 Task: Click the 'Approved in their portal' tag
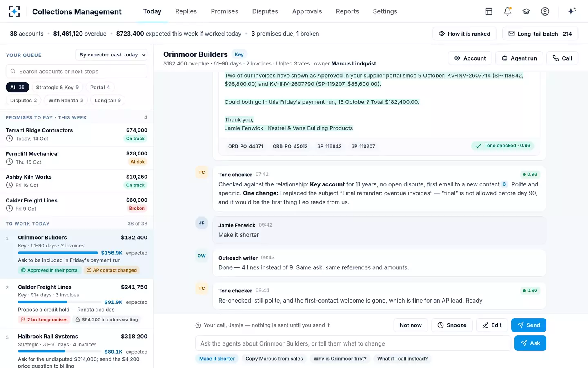(50, 270)
